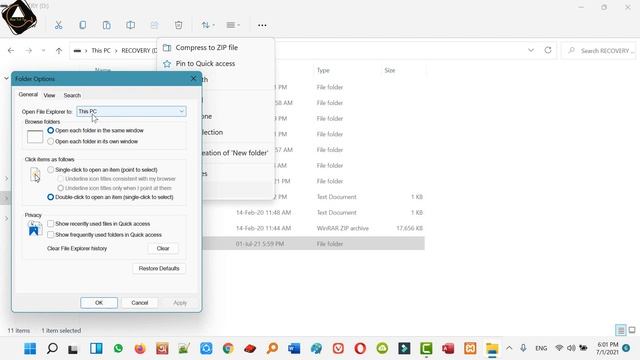Click the Delete trash icon in the toolbar
Viewport: 640px width, 360px height.
click(x=178, y=25)
